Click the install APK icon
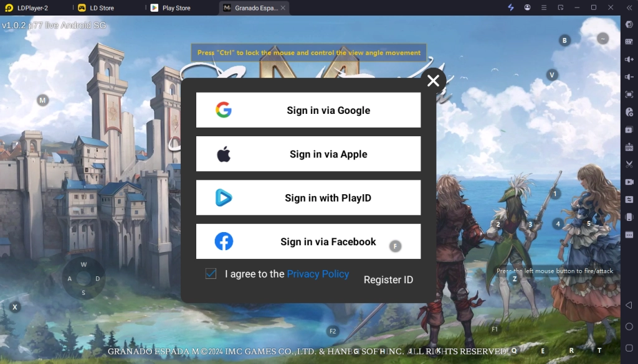The image size is (638, 364). coord(629,147)
